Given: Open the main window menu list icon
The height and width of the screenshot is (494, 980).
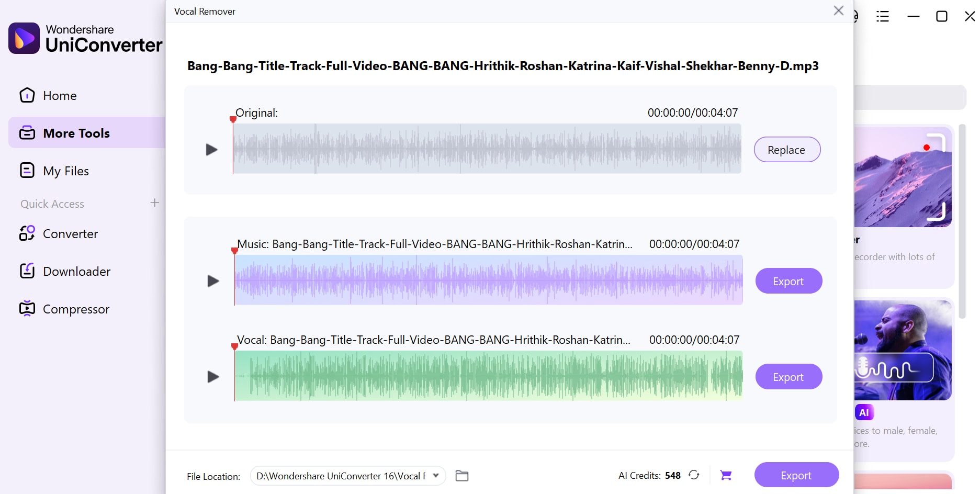Looking at the screenshot, I should click(883, 17).
